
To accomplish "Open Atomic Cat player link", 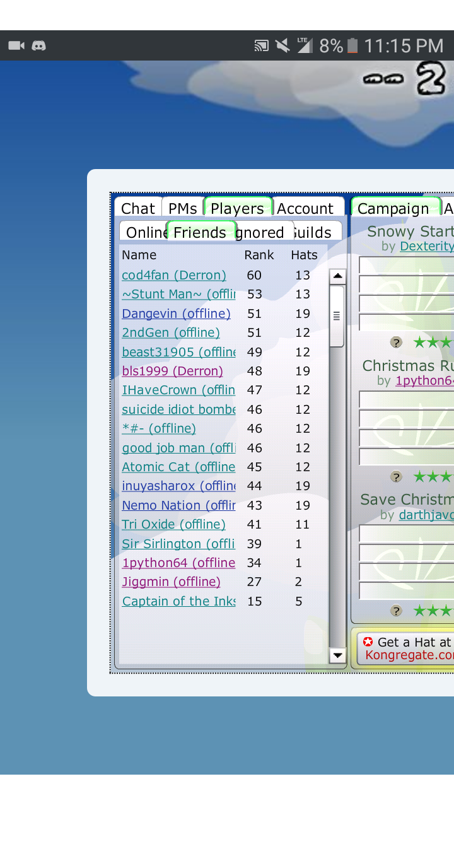I will tap(178, 467).
